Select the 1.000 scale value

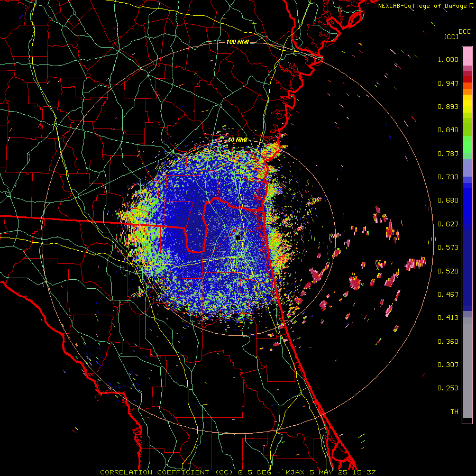coord(448,59)
